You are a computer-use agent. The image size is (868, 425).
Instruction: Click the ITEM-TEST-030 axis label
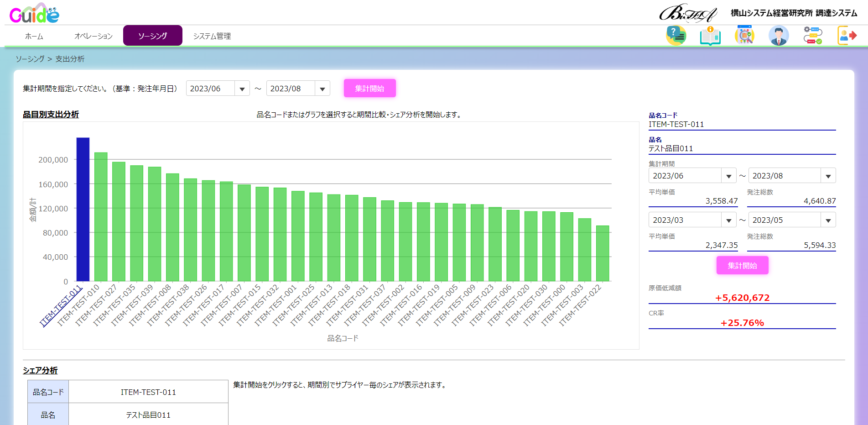click(526, 305)
